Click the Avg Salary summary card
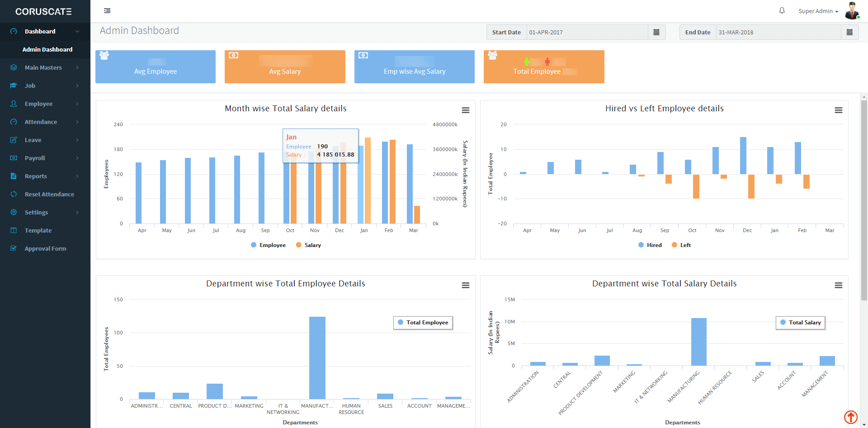The height and width of the screenshot is (428, 868). pyautogui.click(x=285, y=67)
